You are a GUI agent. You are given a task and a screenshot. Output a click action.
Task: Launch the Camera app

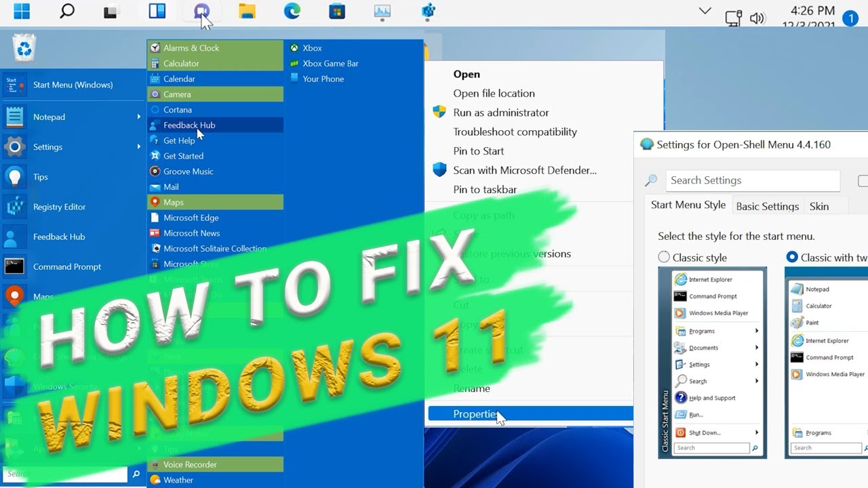(x=216, y=94)
